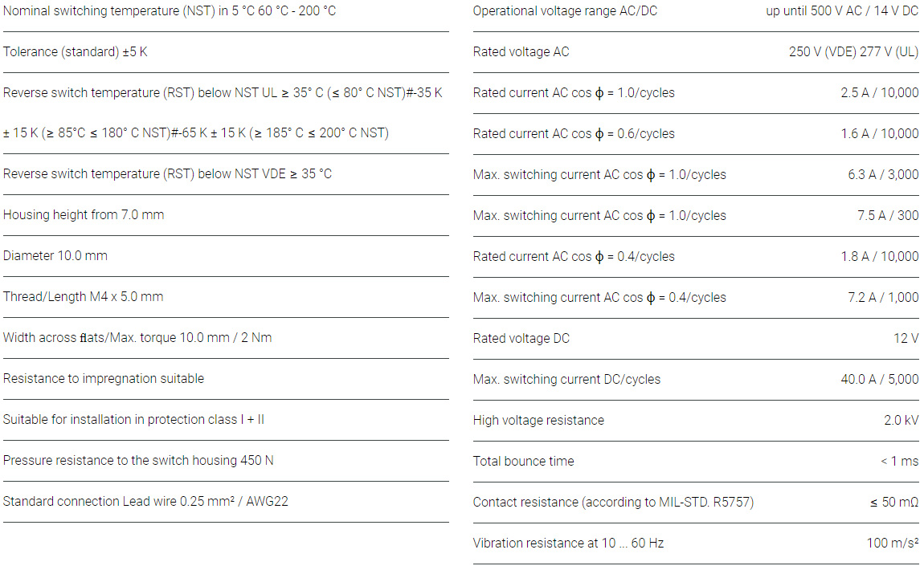924x570 pixels.
Task: Click the Vibration resistance at 10 ... 60 Hz label
Action: coord(568,544)
